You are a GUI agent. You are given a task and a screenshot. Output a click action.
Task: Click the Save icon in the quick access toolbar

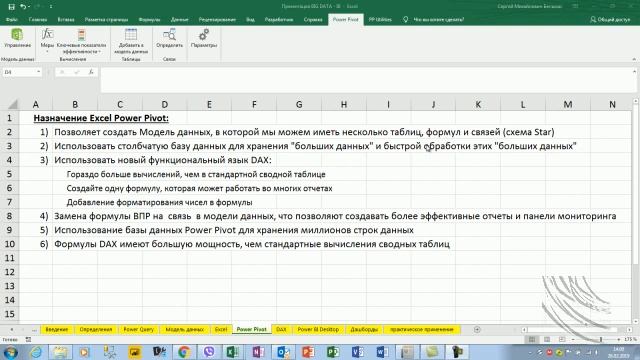11,7
